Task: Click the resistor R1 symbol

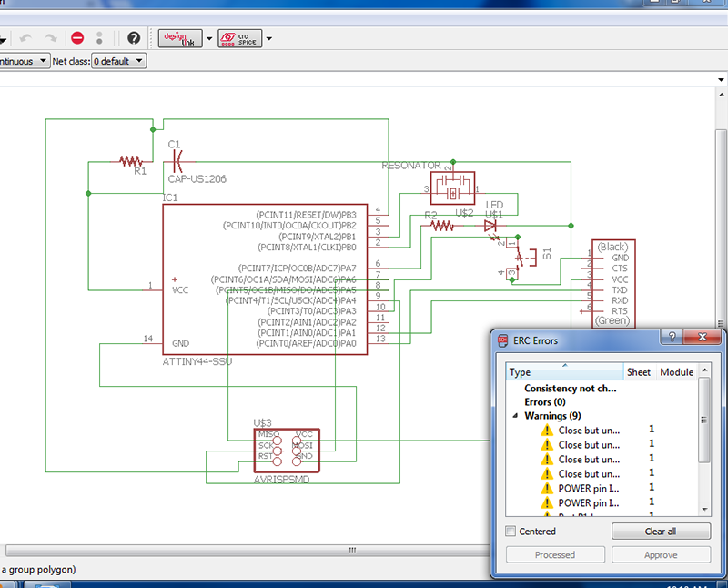Action: point(130,162)
